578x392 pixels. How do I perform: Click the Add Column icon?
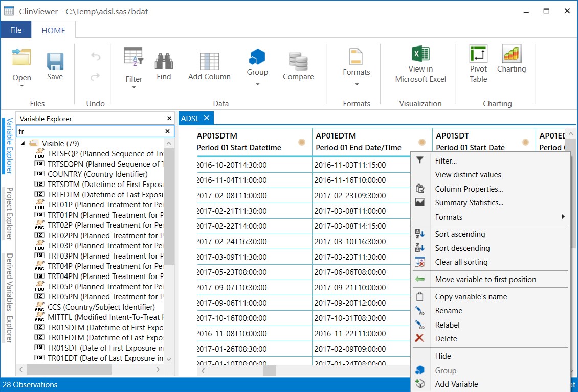coord(209,61)
